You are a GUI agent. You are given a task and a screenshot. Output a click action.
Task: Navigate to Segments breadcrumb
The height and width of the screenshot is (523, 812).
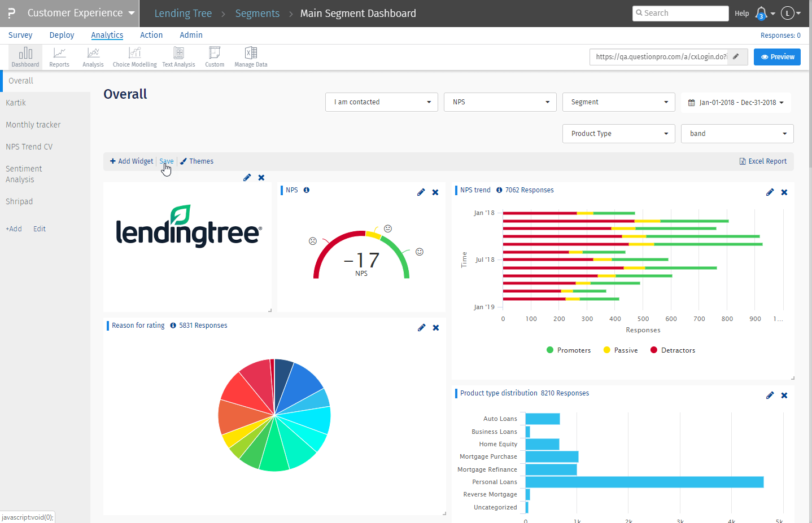(257, 14)
